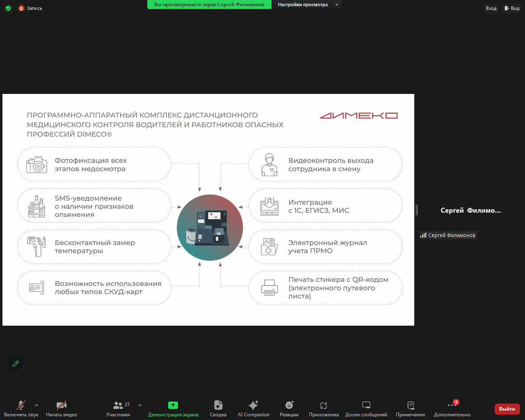
Task: Open the Участники participants panel
Action: click(118, 409)
